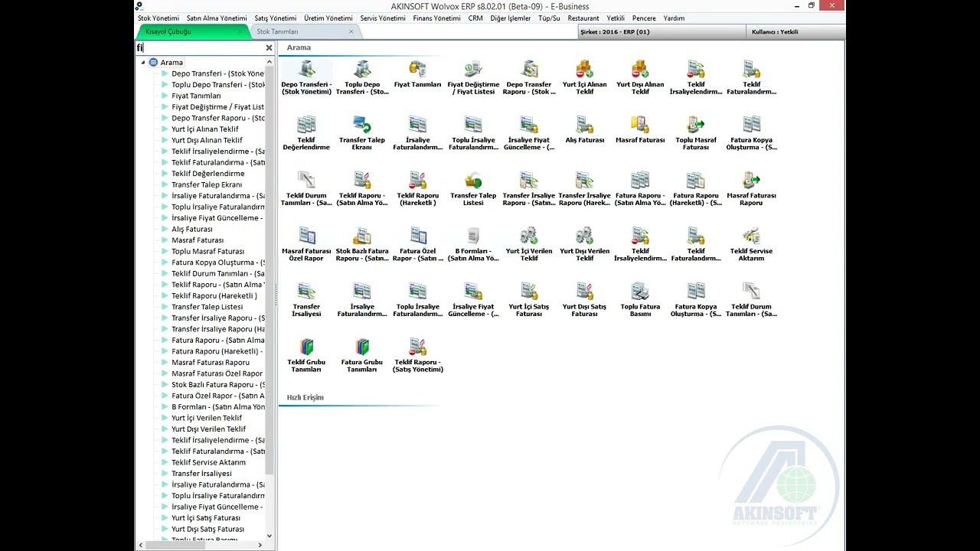Open Stok Bazlı Fatura Raporu icon

pos(362,245)
